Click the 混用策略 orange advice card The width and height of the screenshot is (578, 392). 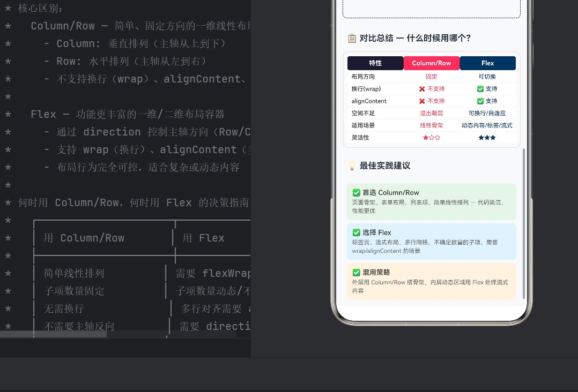point(431,281)
